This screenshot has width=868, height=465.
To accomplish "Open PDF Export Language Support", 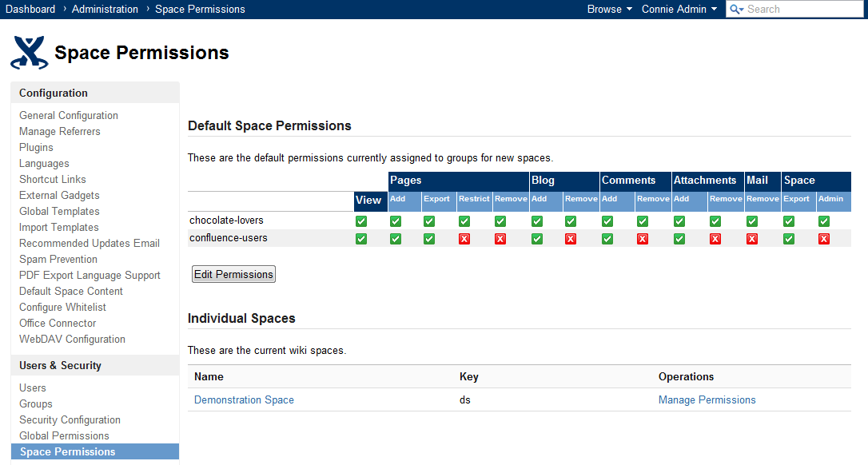I will click(90, 275).
